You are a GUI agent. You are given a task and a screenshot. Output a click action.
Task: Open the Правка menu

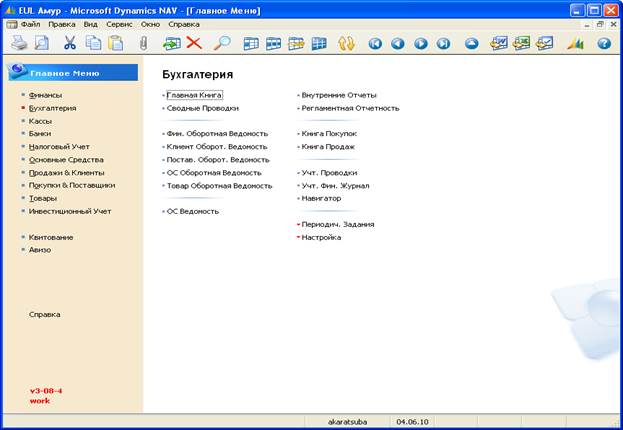pos(61,22)
